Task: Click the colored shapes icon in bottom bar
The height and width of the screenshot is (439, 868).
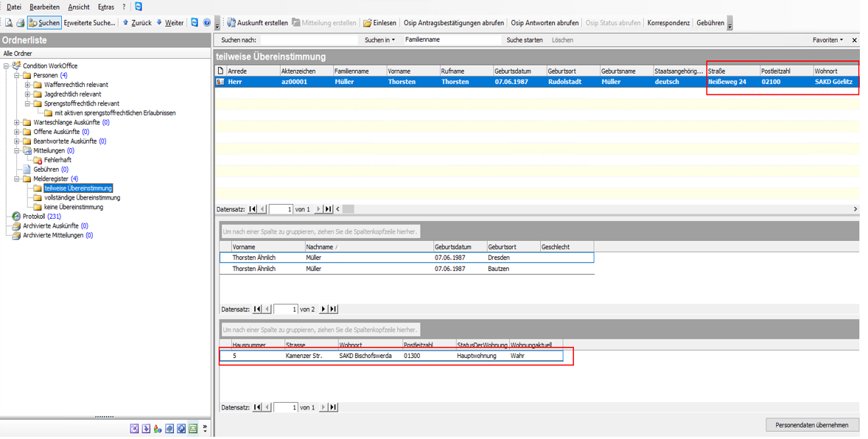Action: click(x=158, y=429)
